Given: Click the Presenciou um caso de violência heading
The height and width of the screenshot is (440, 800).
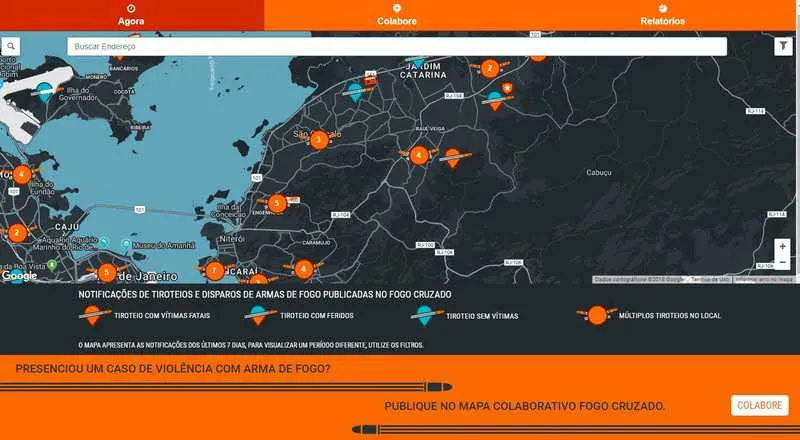Looking at the screenshot, I should (172, 369).
